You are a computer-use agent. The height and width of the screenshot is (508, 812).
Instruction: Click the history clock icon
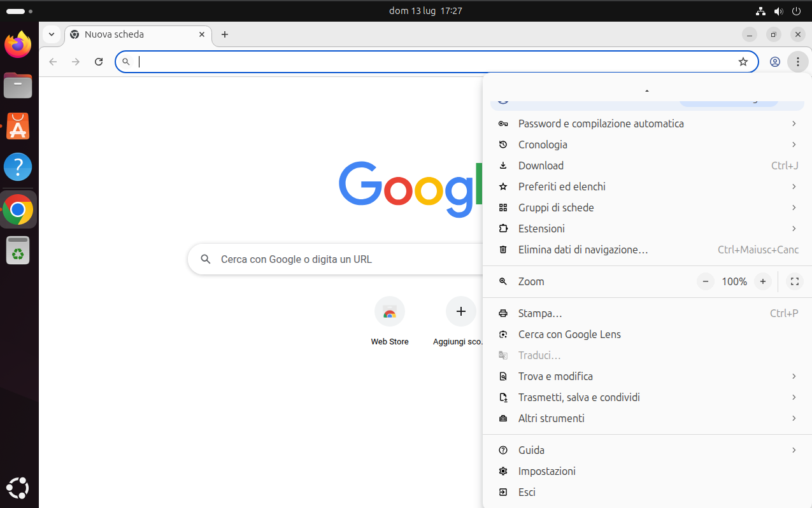tap(503, 145)
